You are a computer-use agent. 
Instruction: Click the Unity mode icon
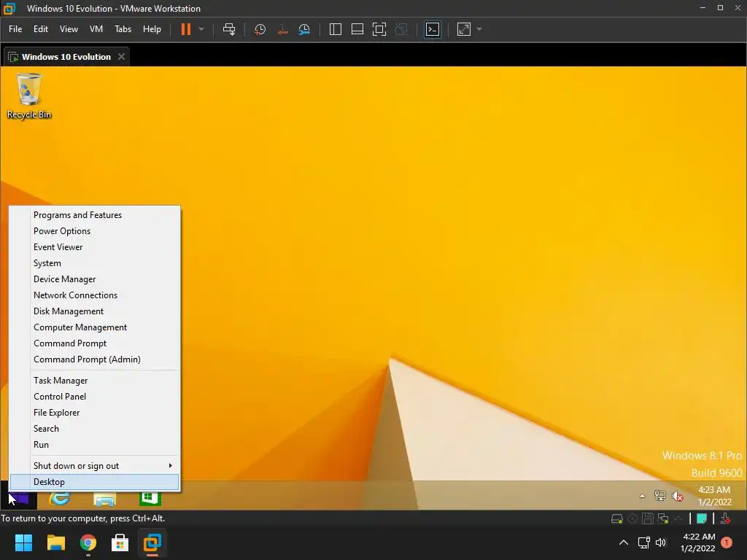[401, 29]
